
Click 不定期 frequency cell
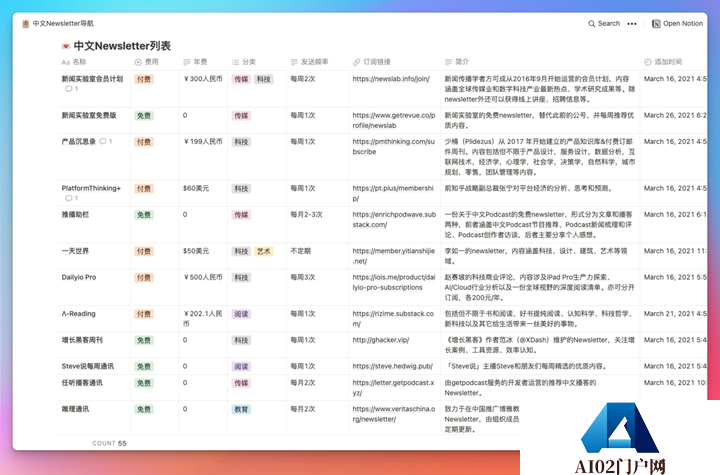pyautogui.click(x=301, y=251)
